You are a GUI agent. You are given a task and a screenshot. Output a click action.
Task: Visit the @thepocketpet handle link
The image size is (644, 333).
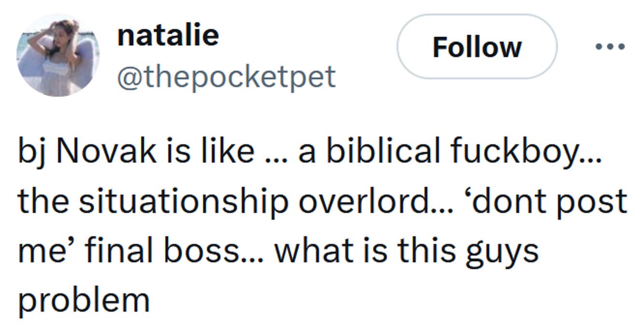226,76
